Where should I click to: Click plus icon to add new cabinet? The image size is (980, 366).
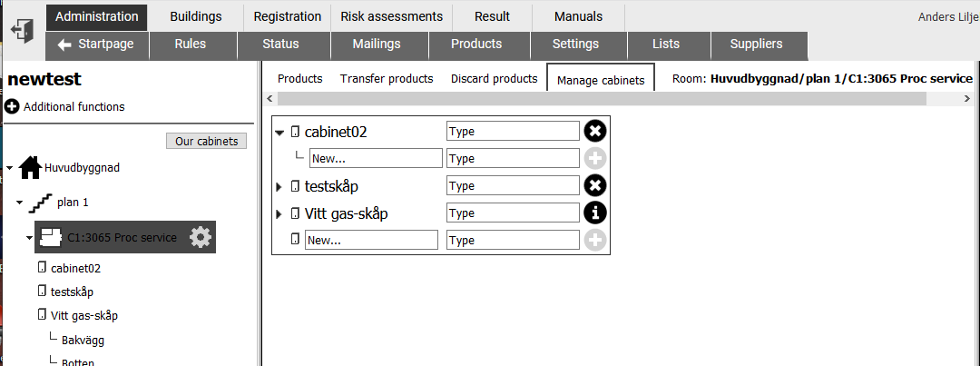coord(595,241)
